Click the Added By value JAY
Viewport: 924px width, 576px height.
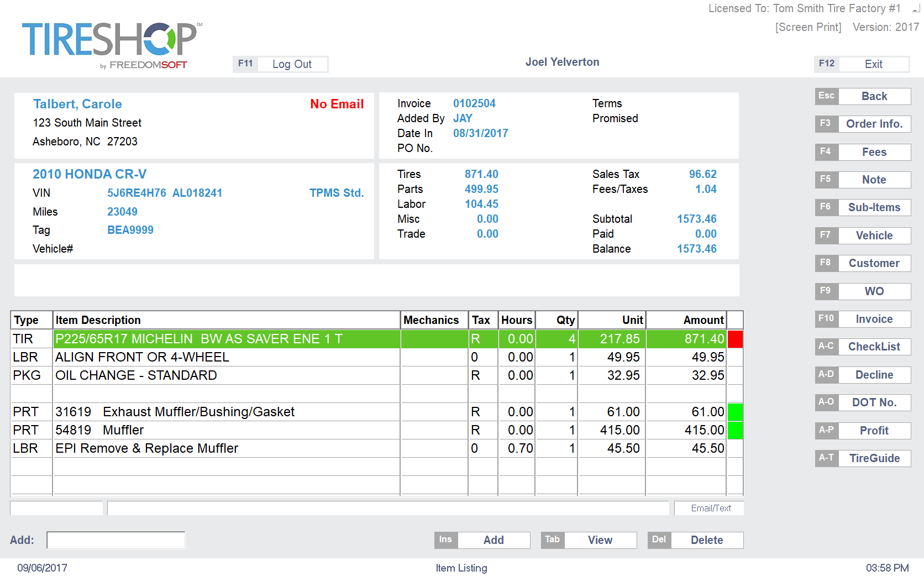(x=463, y=118)
